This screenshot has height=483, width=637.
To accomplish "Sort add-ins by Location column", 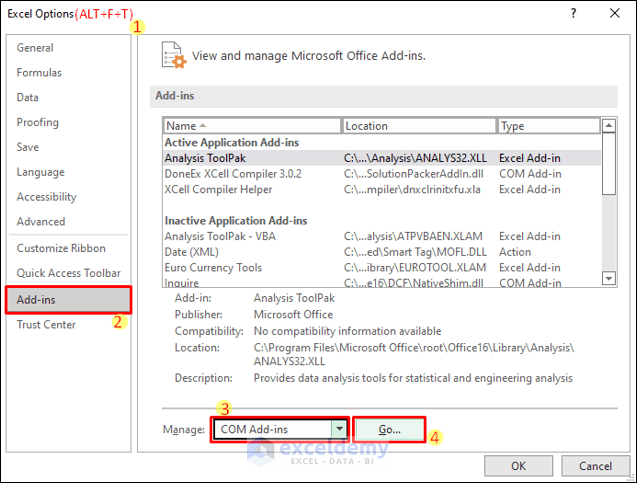I will [x=418, y=126].
